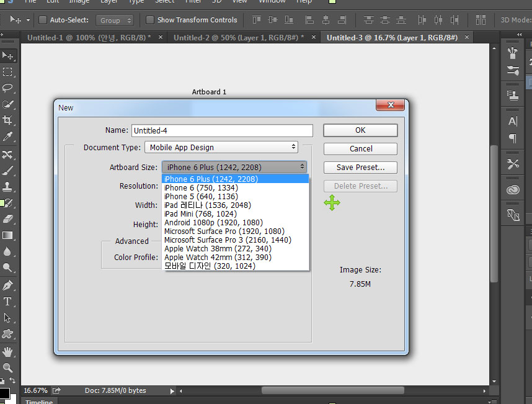Switch to the Untitled-1 document tab
Screen dimensions: 532x404
tap(88, 38)
